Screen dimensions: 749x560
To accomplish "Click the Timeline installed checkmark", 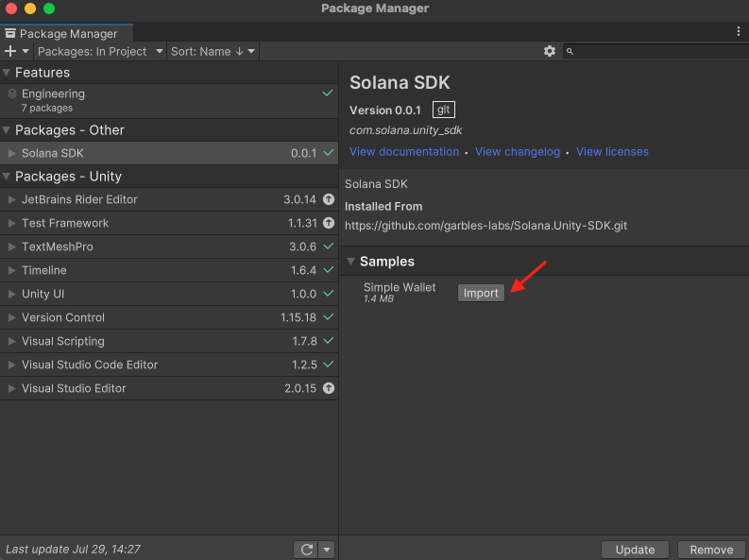I will pyautogui.click(x=328, y=270).
